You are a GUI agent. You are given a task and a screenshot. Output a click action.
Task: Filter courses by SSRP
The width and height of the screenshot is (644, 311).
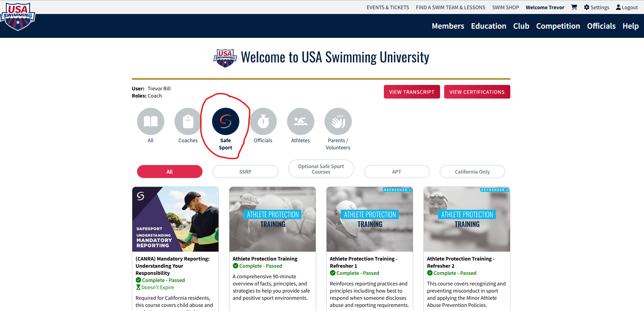click(x=245, y=172)
